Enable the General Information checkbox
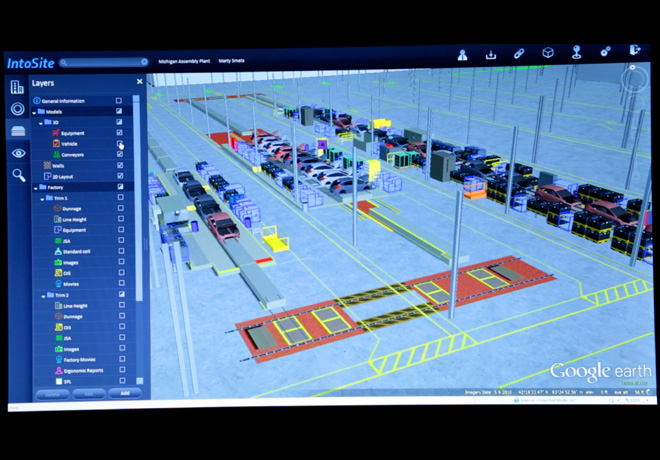The height and width of the screenshot is (460, 660). pos(119,101)
